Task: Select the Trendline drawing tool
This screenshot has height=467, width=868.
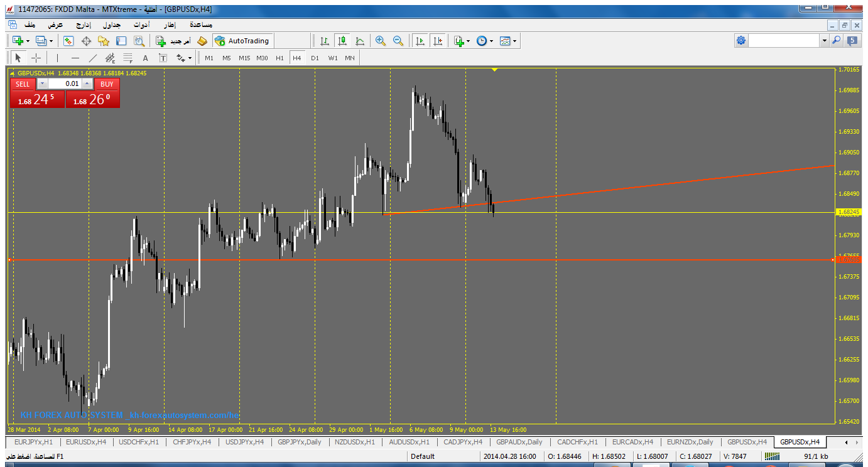Action: point(93,58)
